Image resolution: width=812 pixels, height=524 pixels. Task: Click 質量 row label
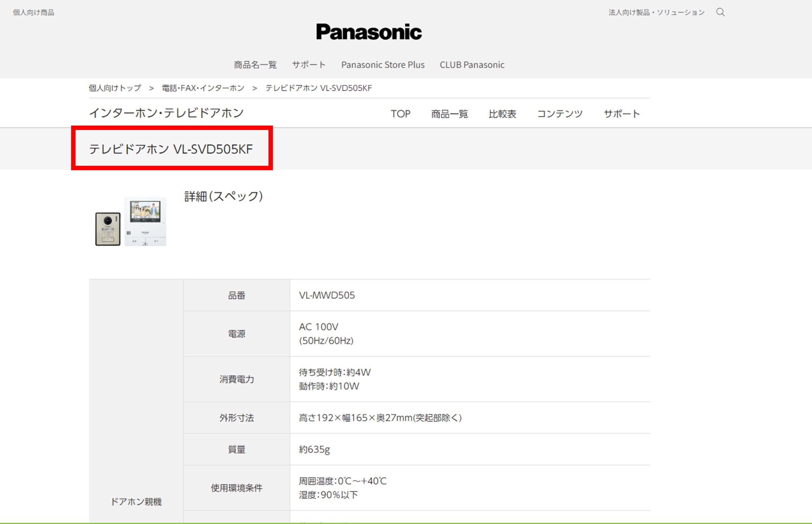[x=237, y=449]
